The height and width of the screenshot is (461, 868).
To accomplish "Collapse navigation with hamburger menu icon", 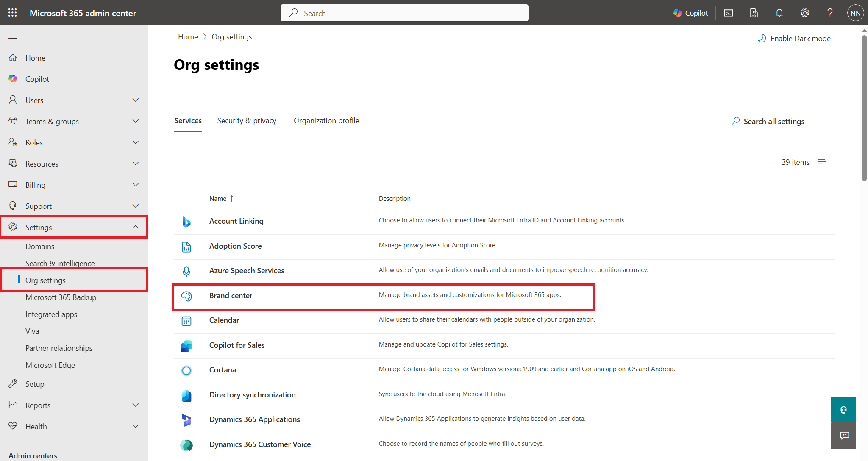I will click(13, 36).
